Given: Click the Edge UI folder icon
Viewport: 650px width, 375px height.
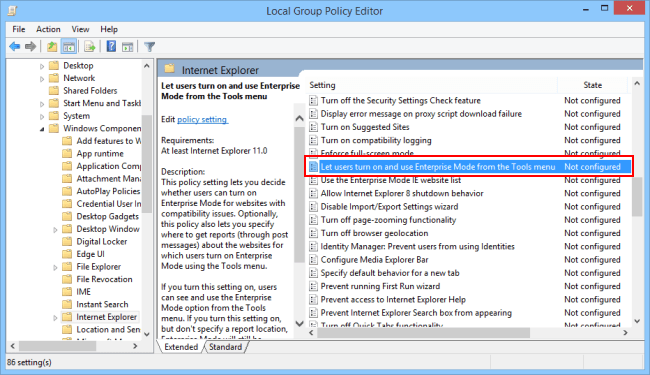Looking at the screenshot, I should pos(67,254).
